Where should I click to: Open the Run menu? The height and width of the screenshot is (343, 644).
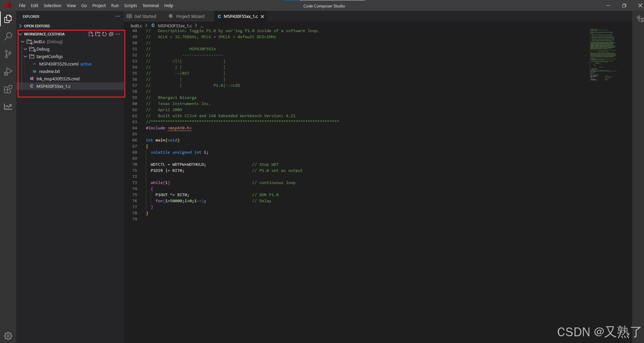tap(115, 5)
